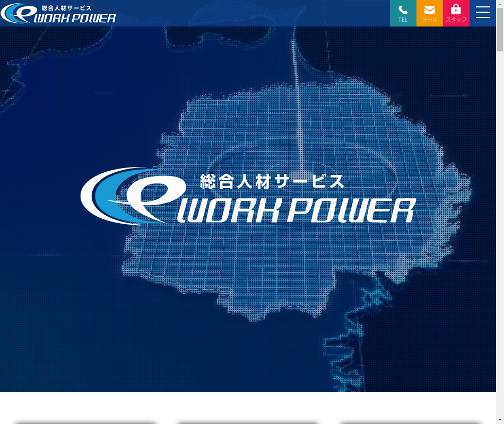Open the メール envelope button
Image resolution: width=504 pixels, height=424 pixels.
click(430, 13)
